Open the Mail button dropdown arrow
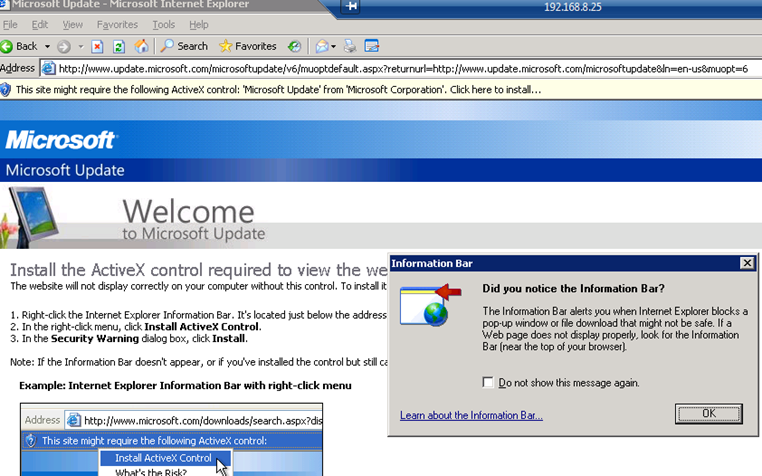The width and height of the screenshot is (762, 476). pyautogui.click(x=335, y=46)
